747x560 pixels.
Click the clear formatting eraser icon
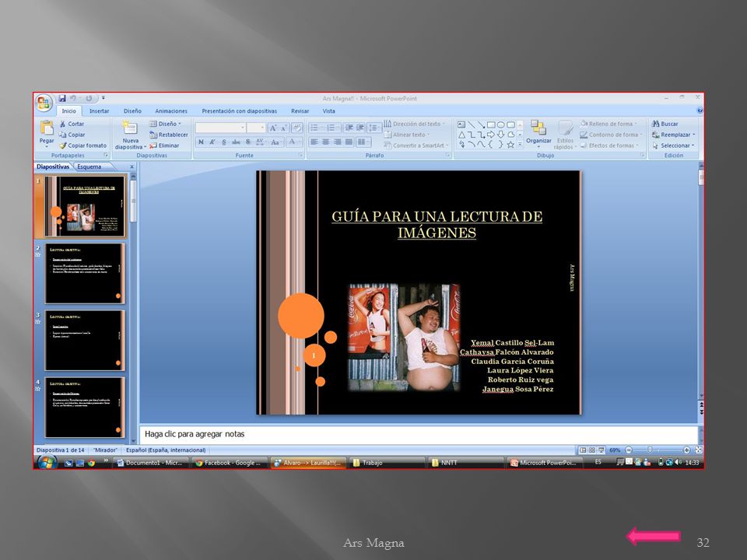click(x=296, y=128)
